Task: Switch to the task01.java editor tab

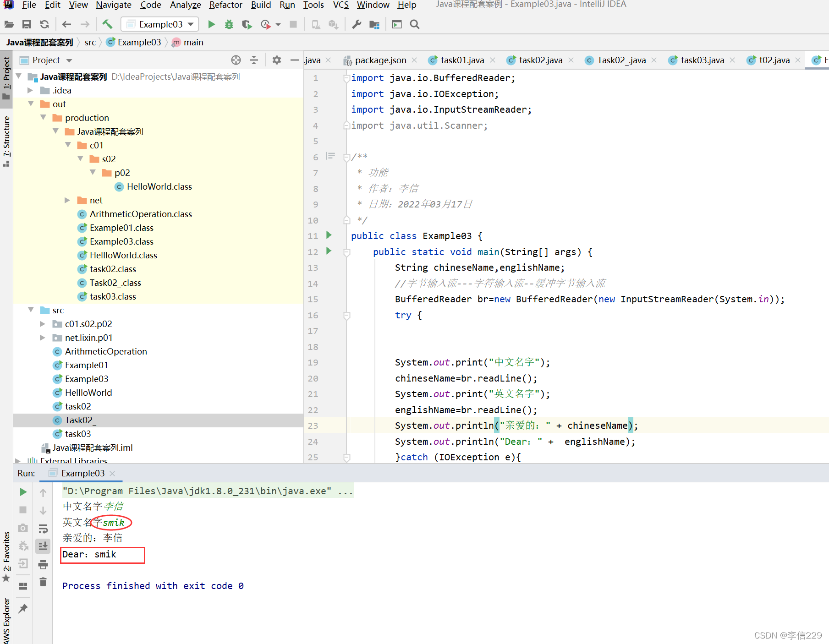Action: tap(461, 60)
